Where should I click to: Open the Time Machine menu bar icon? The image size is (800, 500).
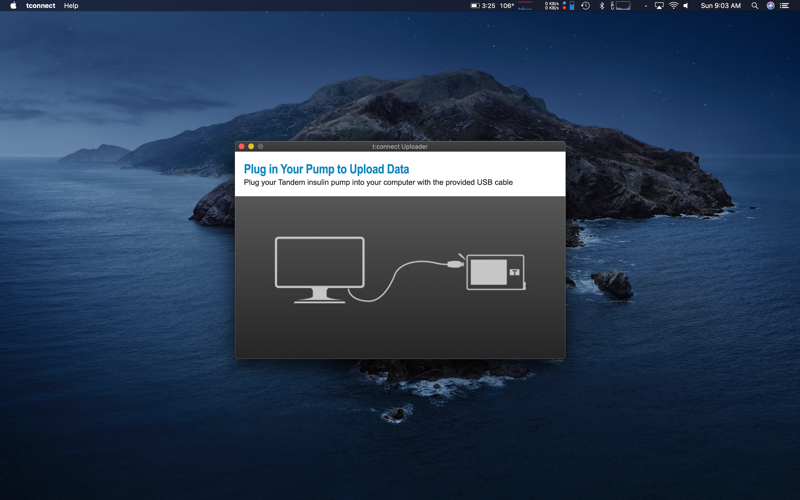[586, 6]
